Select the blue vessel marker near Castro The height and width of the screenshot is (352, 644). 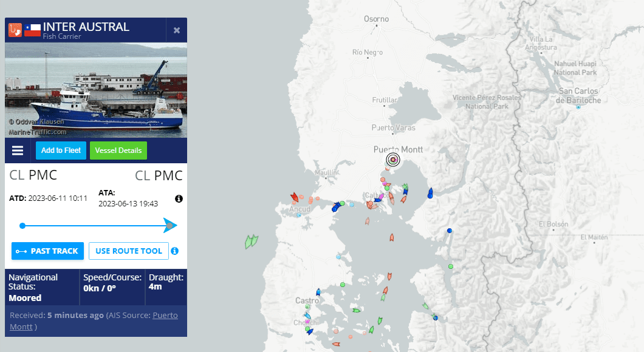point(318,293)
